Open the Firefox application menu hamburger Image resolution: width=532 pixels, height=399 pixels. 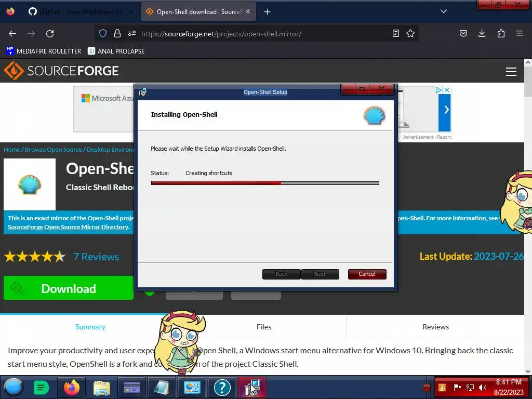(520, 33)
